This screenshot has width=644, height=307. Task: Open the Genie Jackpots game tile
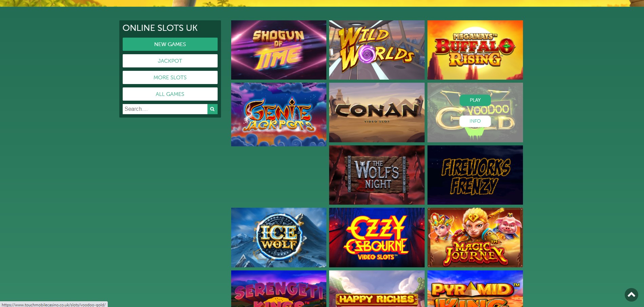pos(279,115)
